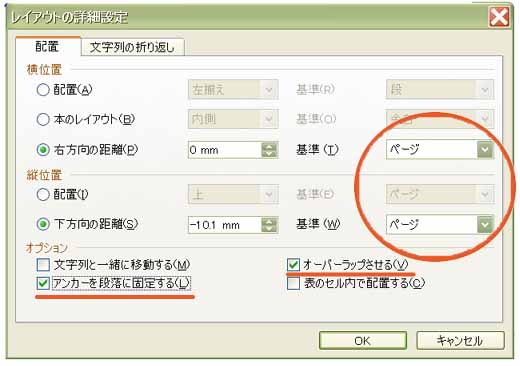Open the disabled 内側 book layout dropdown
Image resolution: width=520 pixels, height=366 pixels.
pos(233,119)
